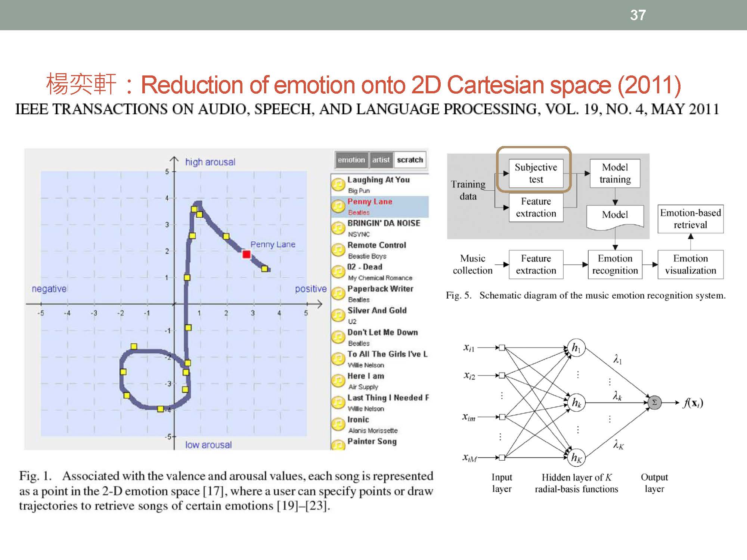Click the music icon next to Ironic
The image size is (747, 560).
coord(338,424)
